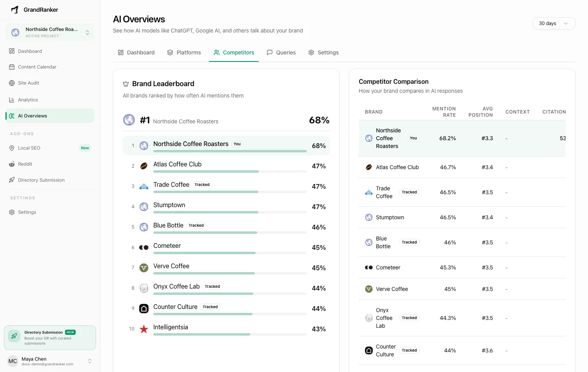This screenshot has width=588, height=372.
Task: Click the Verve Coffee leaderboard logo
Action: 144,268
